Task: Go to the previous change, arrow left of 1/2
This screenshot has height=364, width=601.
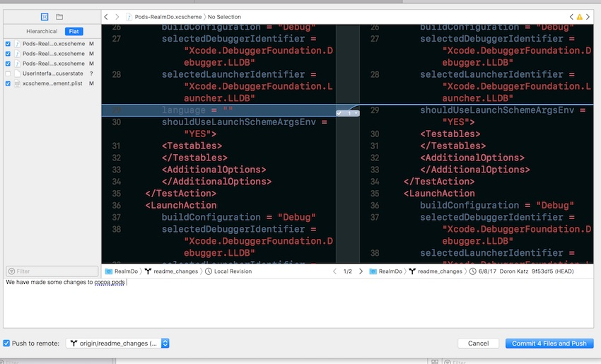Action: [334, 271]
